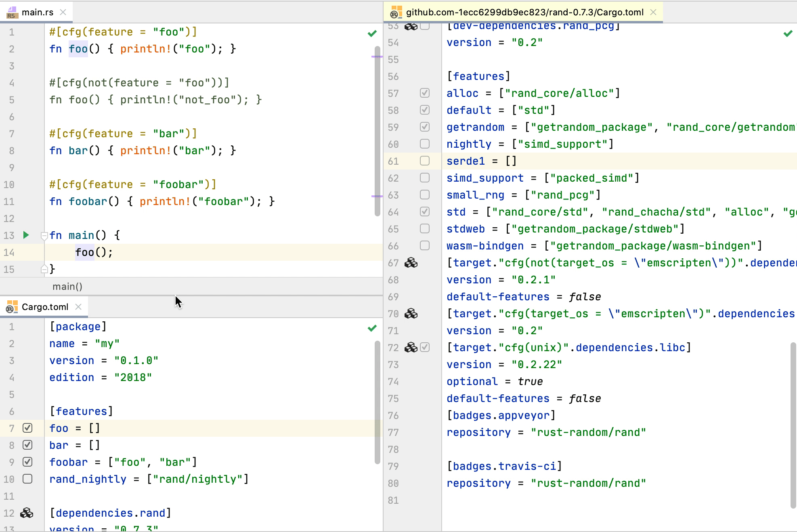Click the Cargo icon on rand-0.7.3 tab

coord(396,13)
